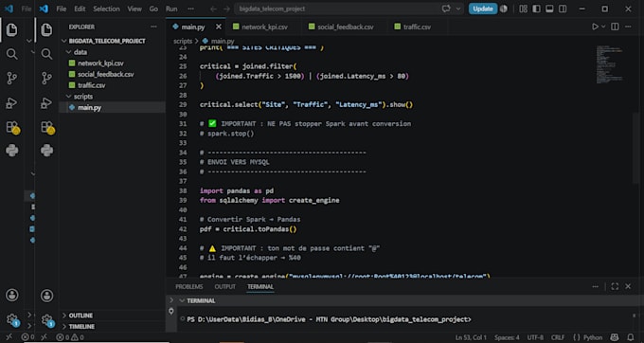The width and height of the screenshot is (644, 343).
Task: Click Copilot status icon in status bar
Action: [x=615, y=337]
